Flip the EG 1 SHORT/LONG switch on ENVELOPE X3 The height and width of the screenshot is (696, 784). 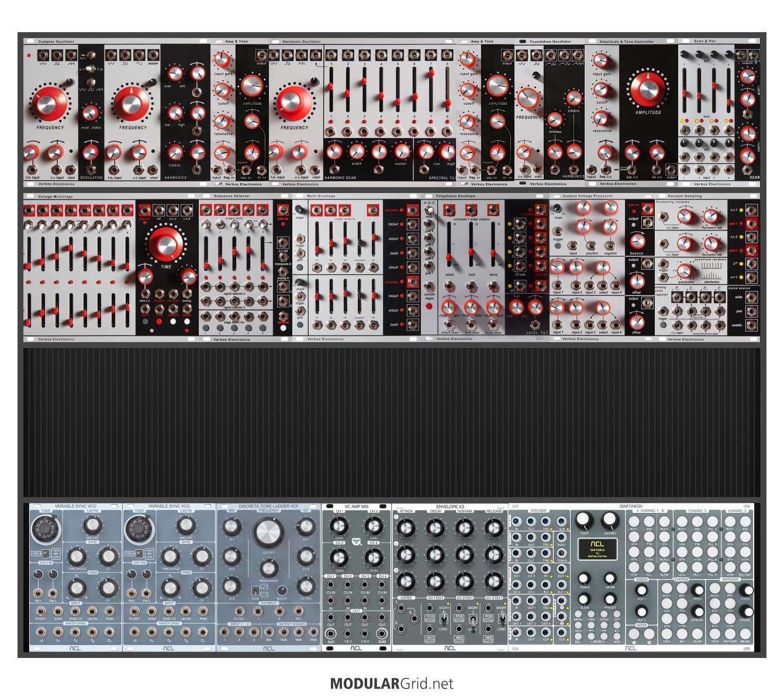click(444, 617)
